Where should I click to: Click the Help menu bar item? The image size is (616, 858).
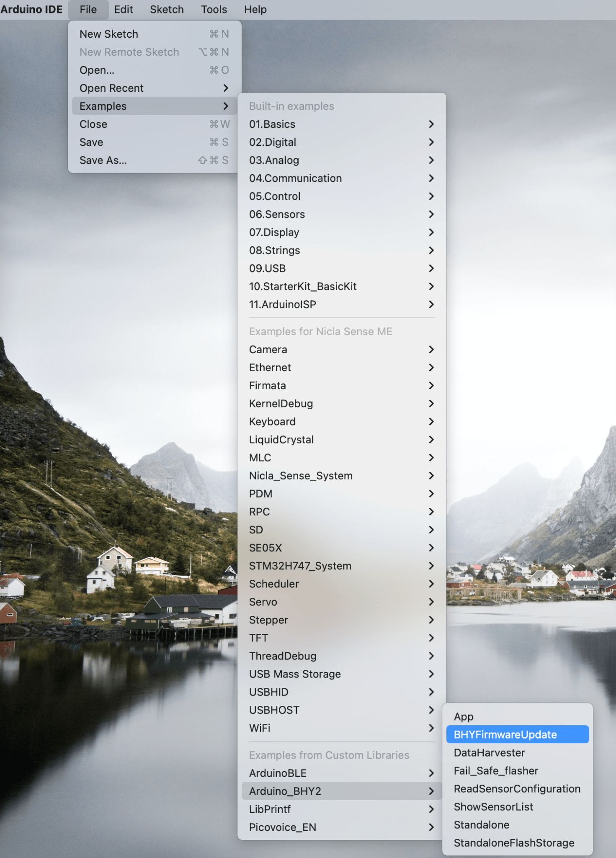coord(255,9)
